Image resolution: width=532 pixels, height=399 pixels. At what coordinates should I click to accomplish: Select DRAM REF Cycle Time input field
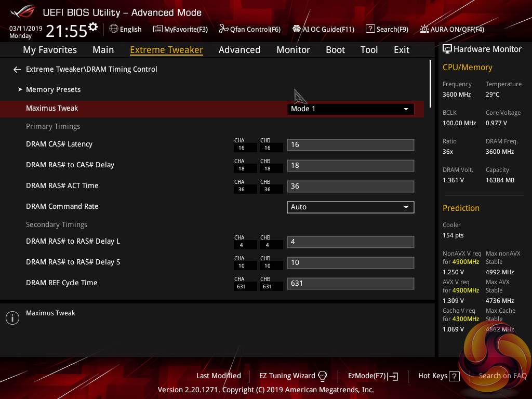click(350, 284)
